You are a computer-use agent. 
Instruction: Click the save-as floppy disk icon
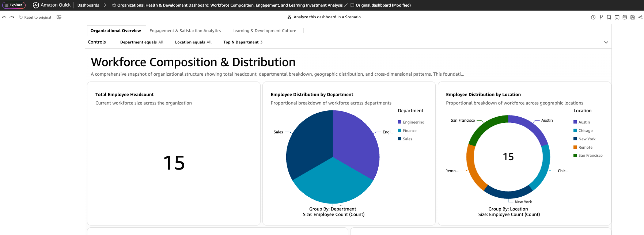633,17
